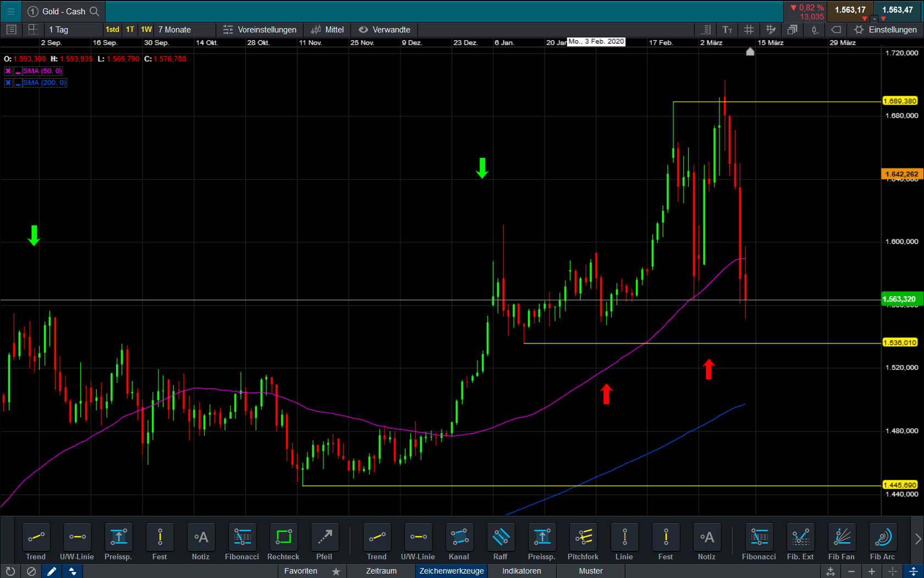Set the timeframe to 1W
This screenshot has height=578, width=924.
click(146, 30)
